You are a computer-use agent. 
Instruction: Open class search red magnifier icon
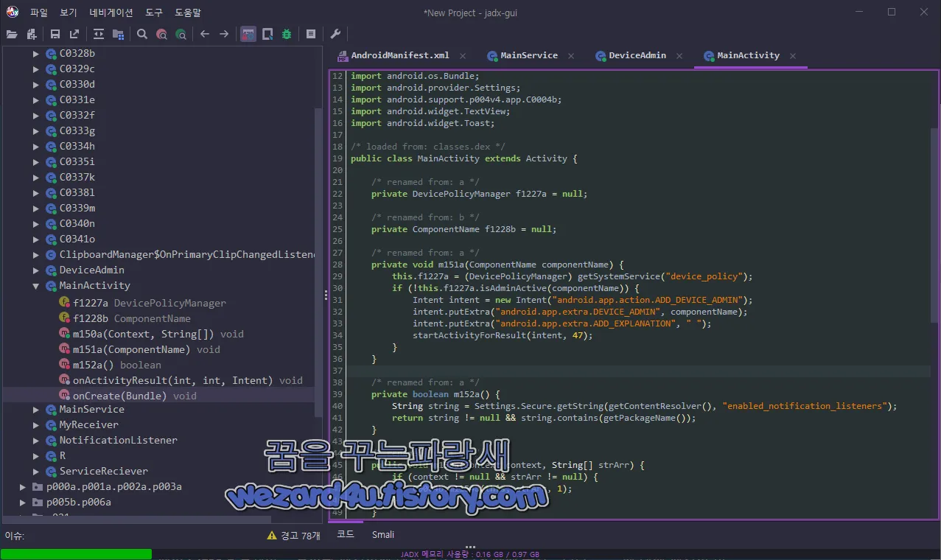click(161, 34)
